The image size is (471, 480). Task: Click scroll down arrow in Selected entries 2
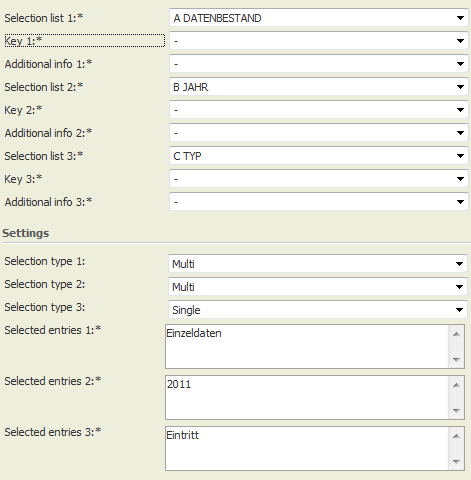point(456,410)
